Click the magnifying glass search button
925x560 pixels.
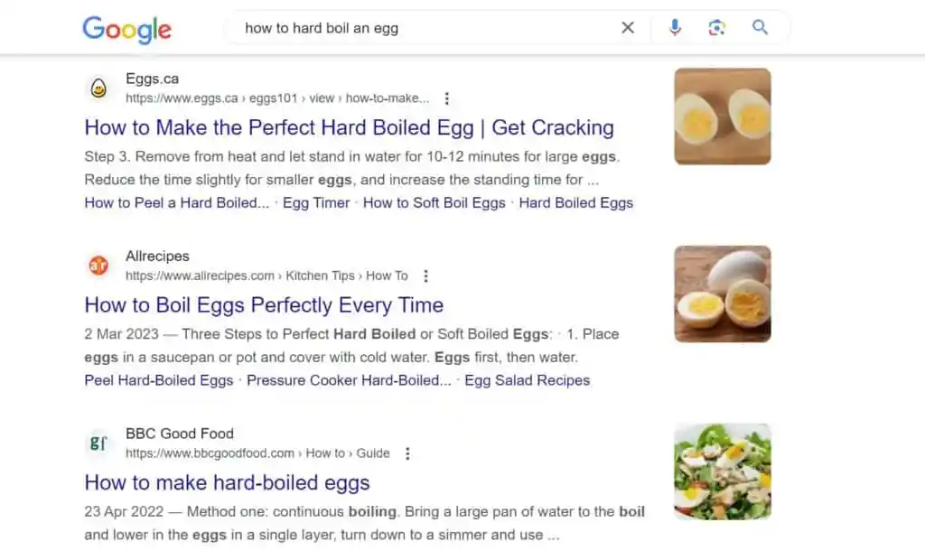[761, 28]
